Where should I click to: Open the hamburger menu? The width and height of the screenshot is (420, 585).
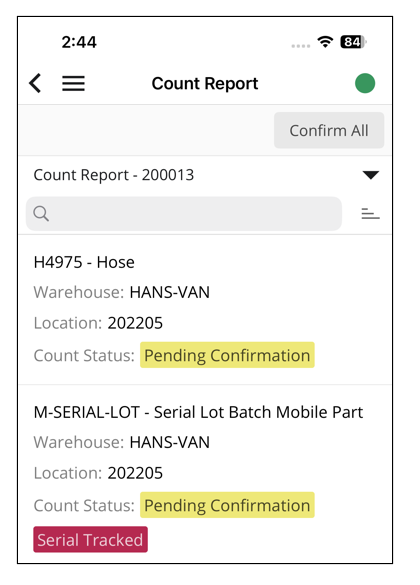click(73, 83)
